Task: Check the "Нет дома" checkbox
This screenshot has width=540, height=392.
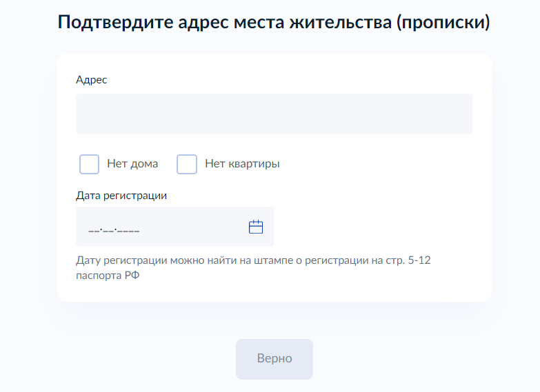Action: pyautogui.click(x=89, y=164)
